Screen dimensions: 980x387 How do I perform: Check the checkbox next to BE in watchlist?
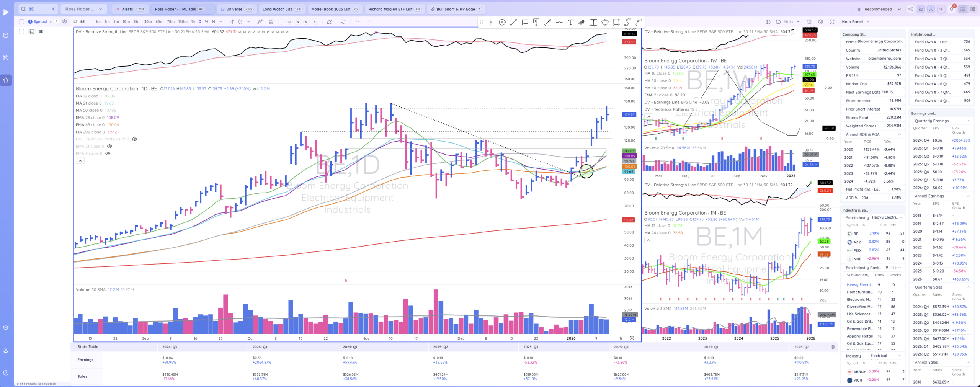click(x=21, y=31)
